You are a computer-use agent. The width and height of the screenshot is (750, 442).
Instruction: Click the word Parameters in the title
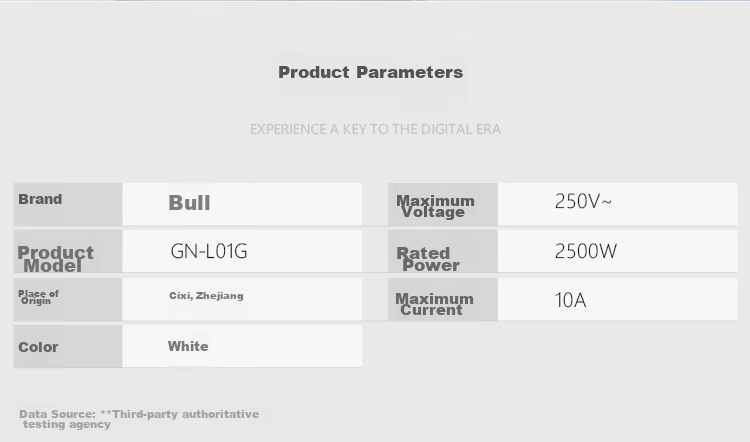tap(410, 73)
